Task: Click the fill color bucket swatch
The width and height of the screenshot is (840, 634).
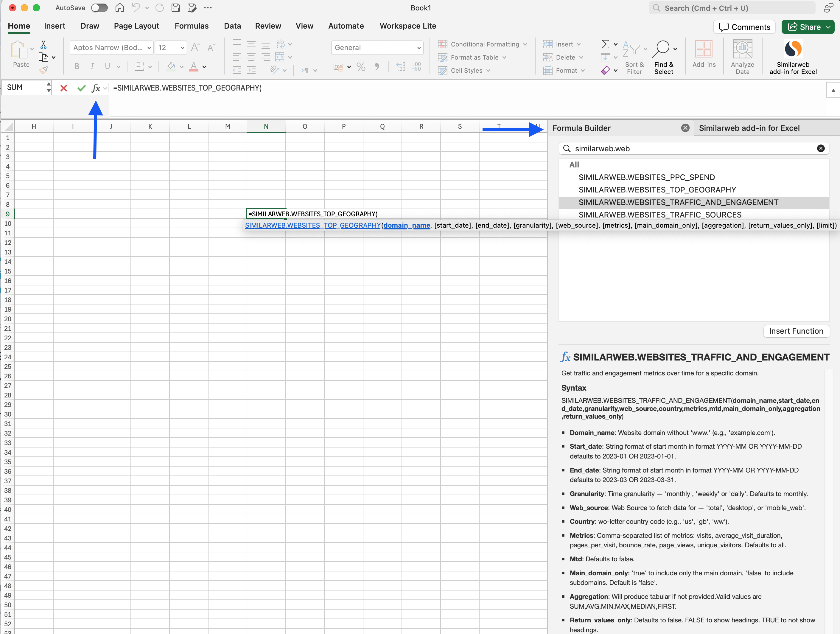Action: click(x=171, y=67)
